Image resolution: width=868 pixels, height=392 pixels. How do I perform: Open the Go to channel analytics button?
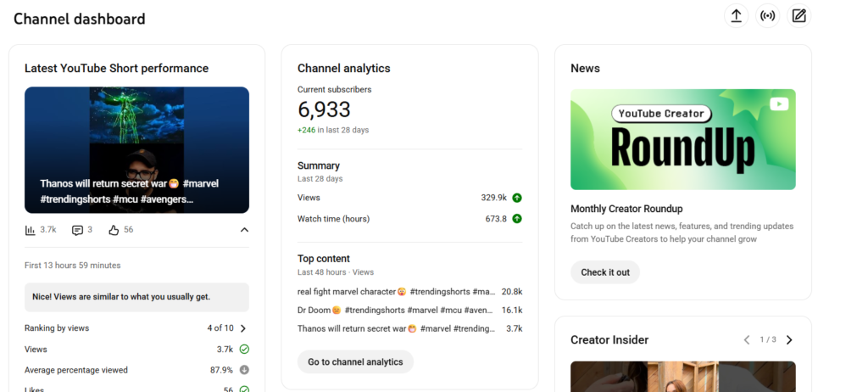tap(355, 361)
